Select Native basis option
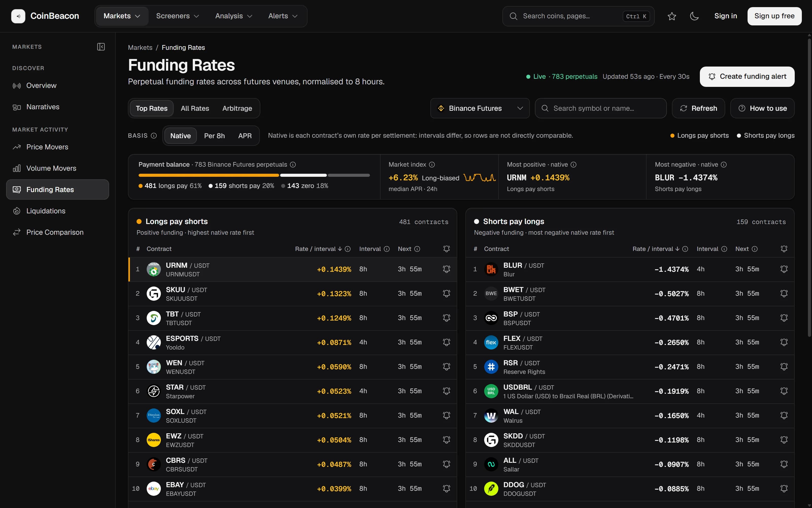 [180, 136]
